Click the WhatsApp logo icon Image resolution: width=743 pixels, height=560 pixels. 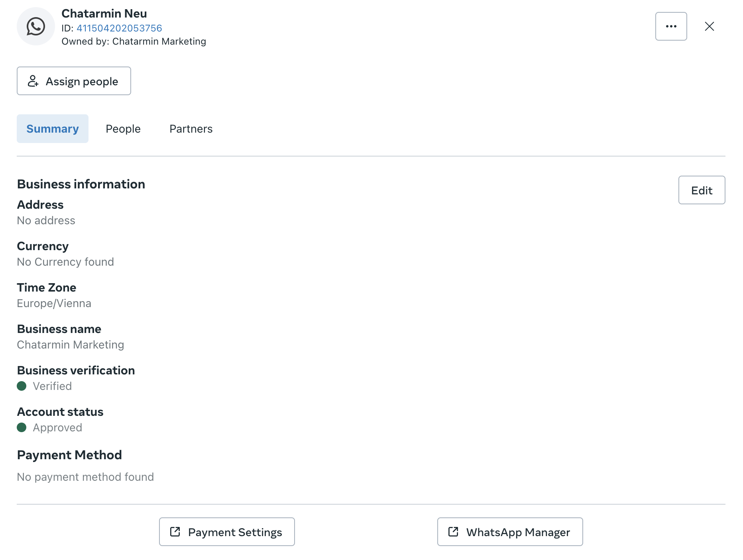click(36, 26)
